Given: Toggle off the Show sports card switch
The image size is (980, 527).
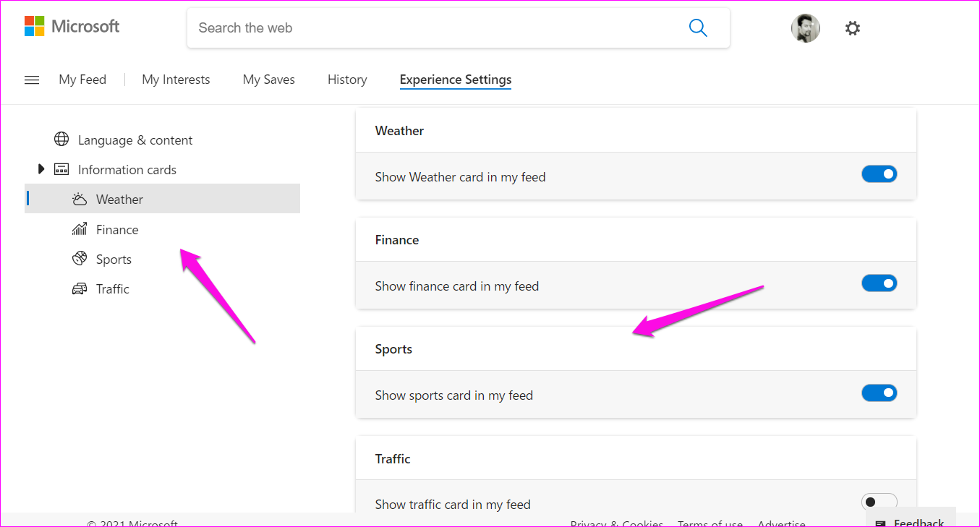Looking at the screenshot, I should (879, 393).
